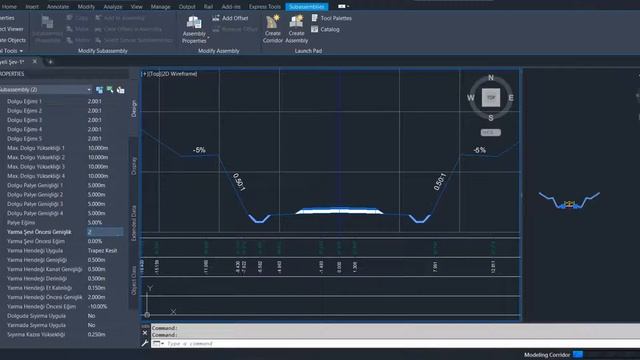
Task: Click the assembly preview in right viewport
Action: 569,200
